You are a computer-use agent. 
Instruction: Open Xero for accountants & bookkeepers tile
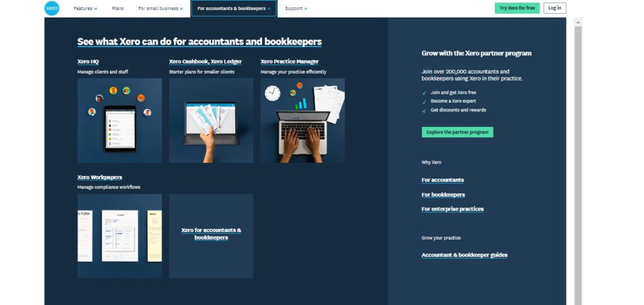[211, 236]
